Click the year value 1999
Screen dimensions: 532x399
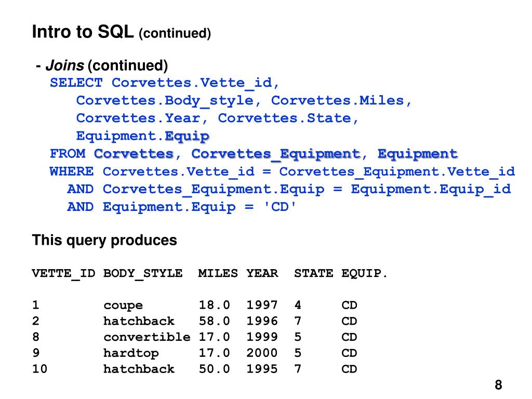[x=262, y=337]
